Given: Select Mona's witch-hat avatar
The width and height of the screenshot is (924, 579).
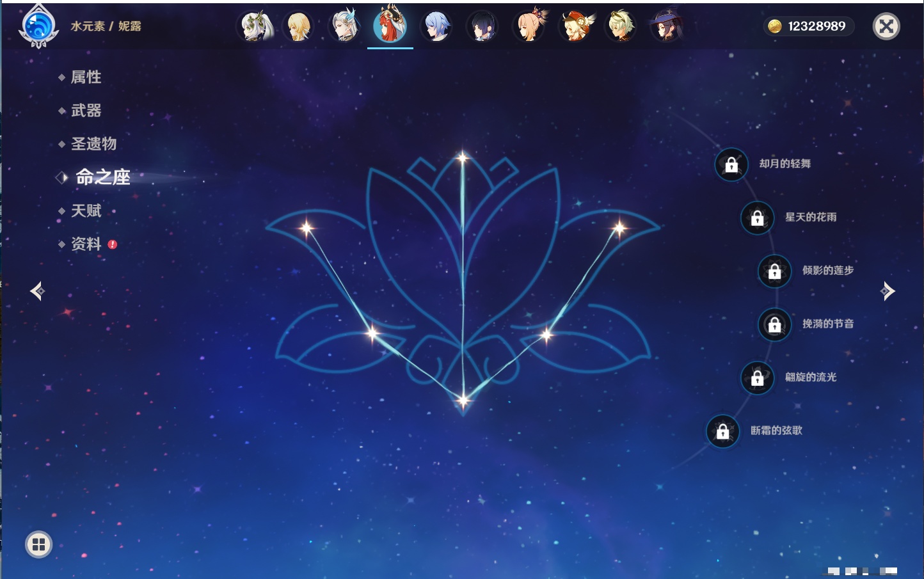Looking at the screenshot, I should click(x=666, y=27).
